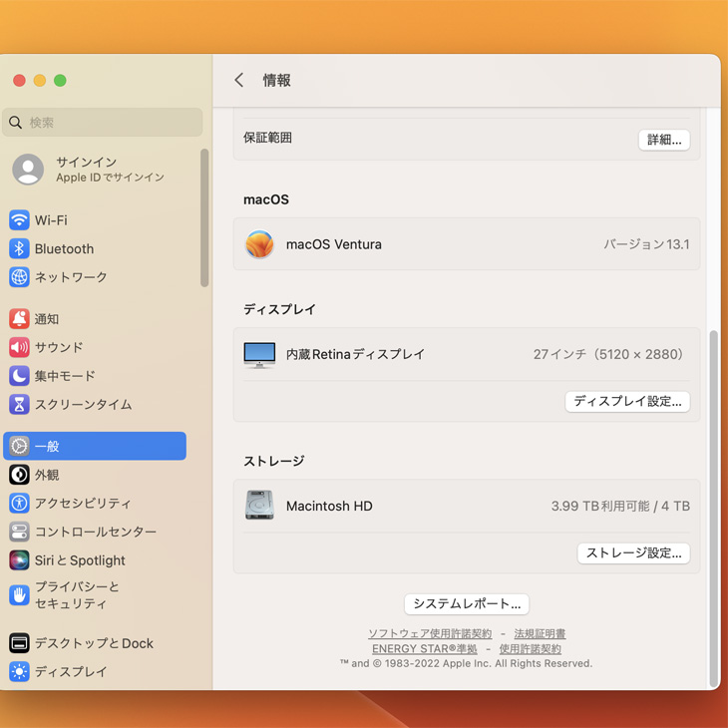728x728 pixels.
Task: Click macOS Ventura name text
Action: point(334,244)
